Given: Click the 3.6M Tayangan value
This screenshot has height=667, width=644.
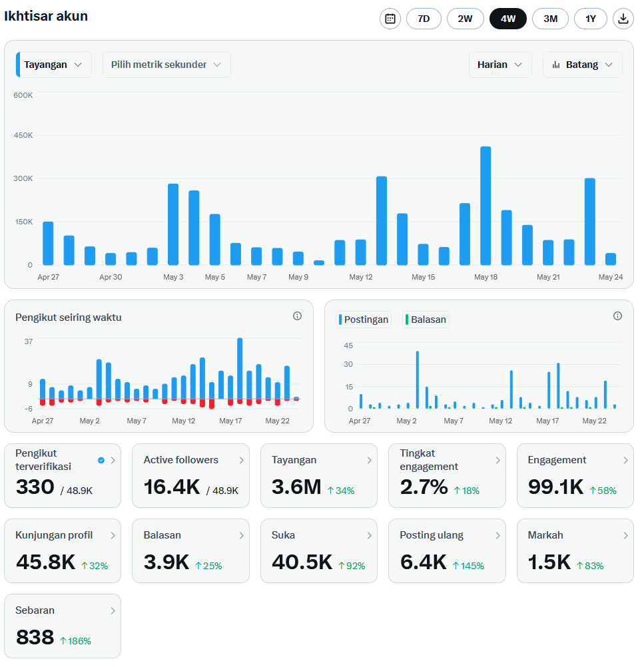Looking at the screenshot, I should tap(296, 487).
